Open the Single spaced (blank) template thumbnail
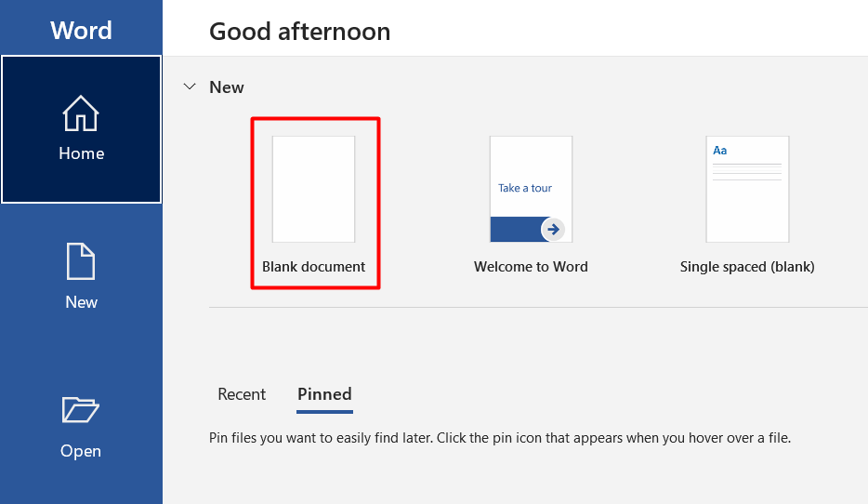This screenshot has width=868, height=504. (x=747, y=189)
